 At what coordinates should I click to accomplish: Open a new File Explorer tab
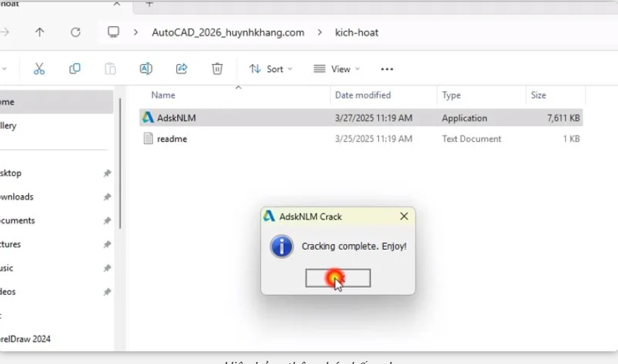pyautogui.click(x=149, y=4)
